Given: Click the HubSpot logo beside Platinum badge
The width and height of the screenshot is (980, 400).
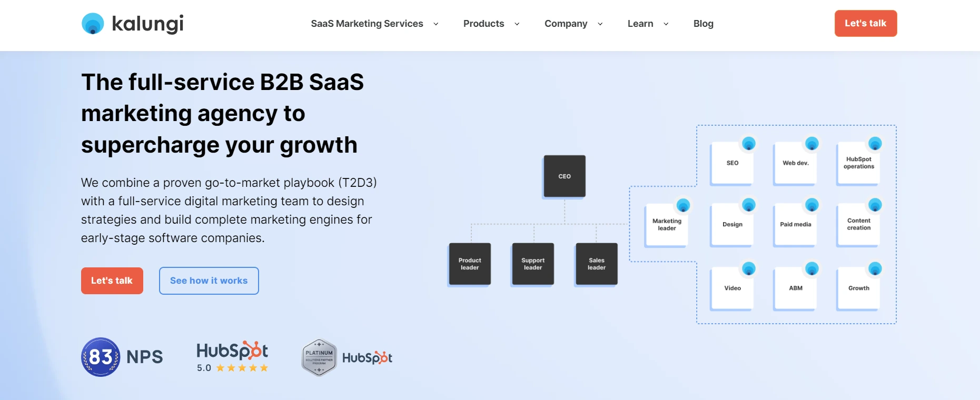Looking at the screenshot, I should (367, 358).
